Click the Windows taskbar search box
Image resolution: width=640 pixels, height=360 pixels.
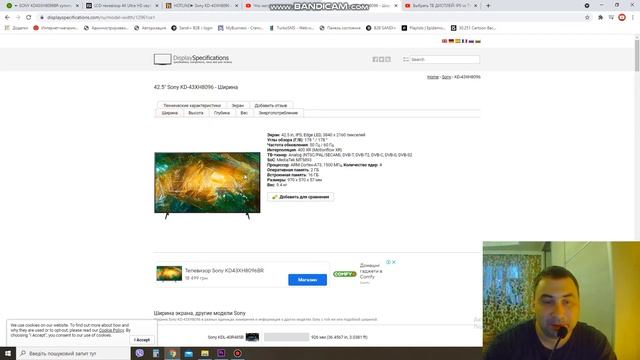point(73,353)
